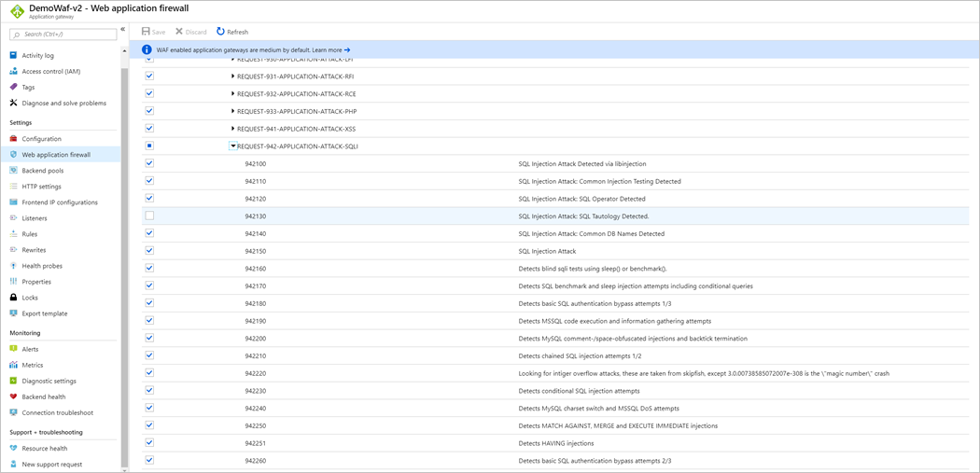Screen dimensions: 980x473
Task: Click the Learn more link
Action: click(x=330, y=50)
